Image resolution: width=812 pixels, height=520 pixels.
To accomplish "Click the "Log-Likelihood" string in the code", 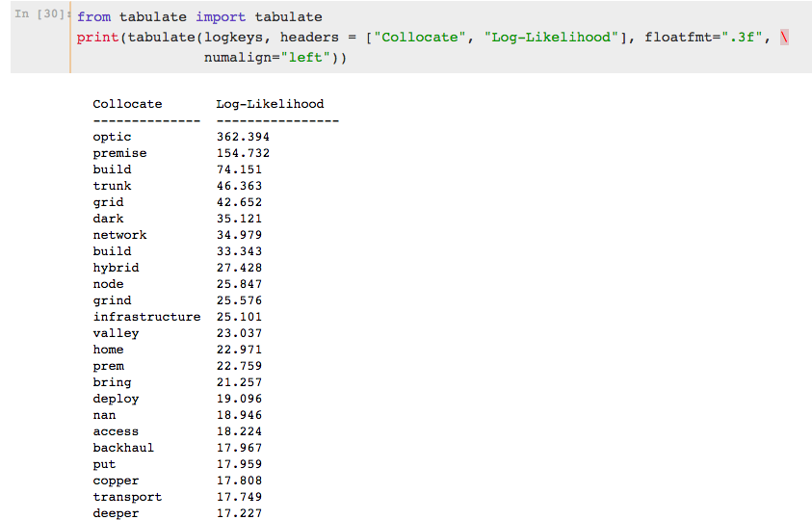I will [551, 38].
